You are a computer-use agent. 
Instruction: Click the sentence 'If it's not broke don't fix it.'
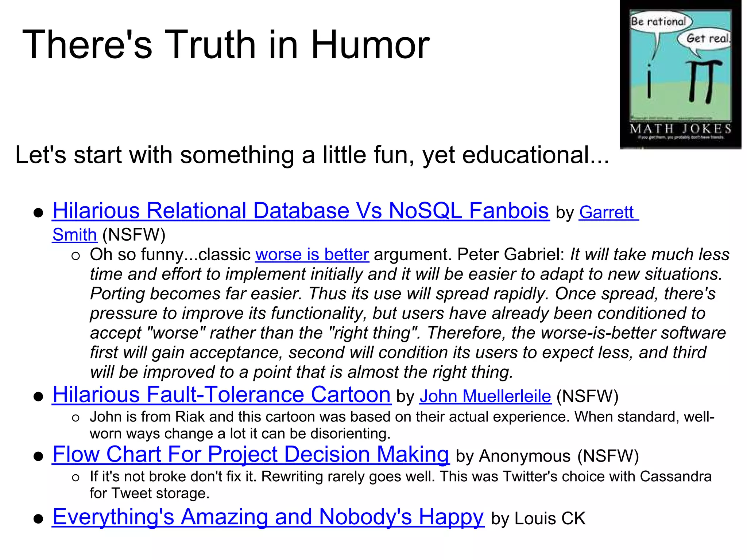174,477
